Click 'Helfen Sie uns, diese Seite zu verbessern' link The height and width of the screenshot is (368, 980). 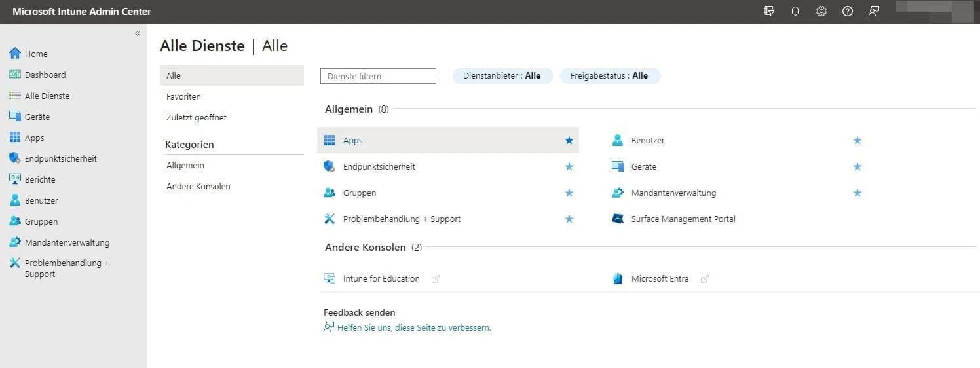[413, 327]
